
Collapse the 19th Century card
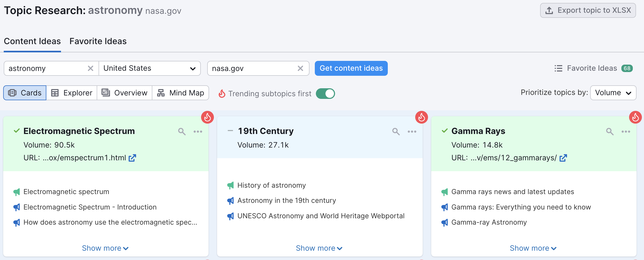[x=230, y=131]
